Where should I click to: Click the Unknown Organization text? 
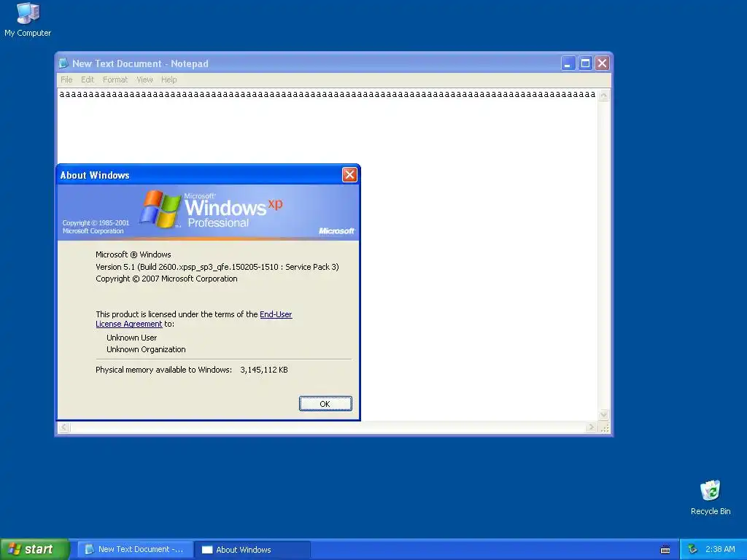point(146,349)
